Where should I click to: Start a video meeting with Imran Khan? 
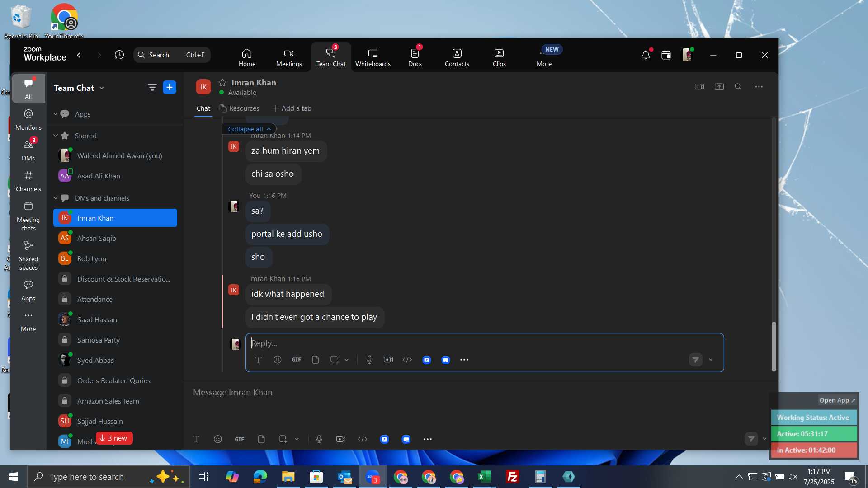coord(699,87)
